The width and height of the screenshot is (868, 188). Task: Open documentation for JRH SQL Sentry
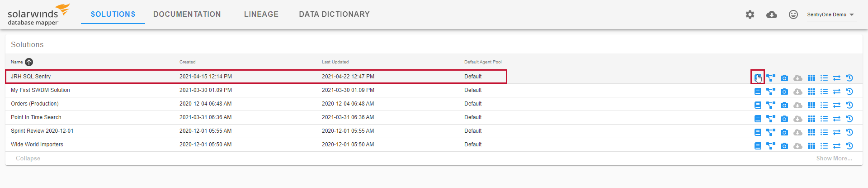coord(758,77)
